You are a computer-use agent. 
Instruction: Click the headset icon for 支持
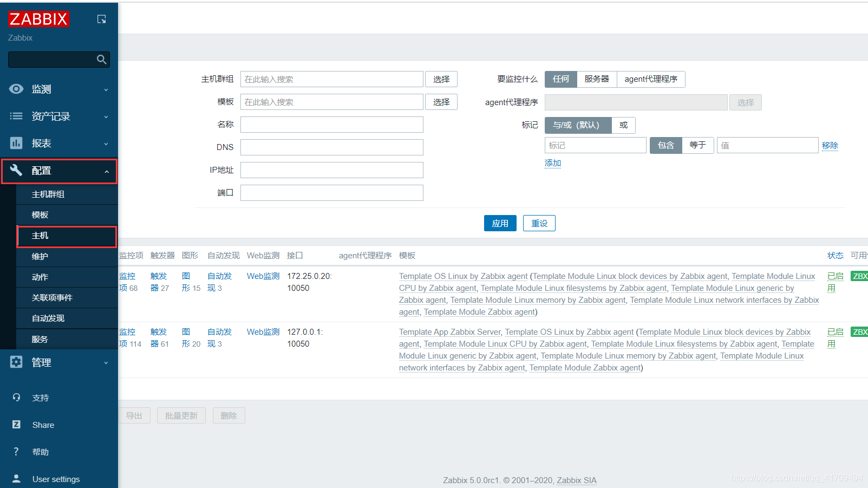tap(16, 398)
